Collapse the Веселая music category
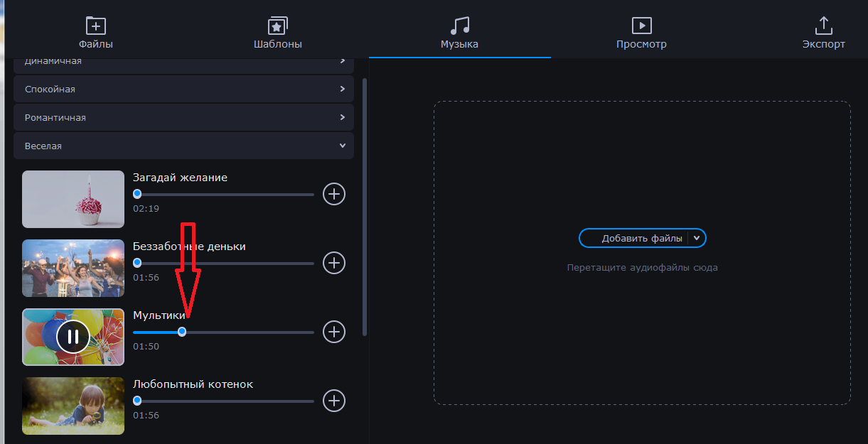 (x=183, y=146)
